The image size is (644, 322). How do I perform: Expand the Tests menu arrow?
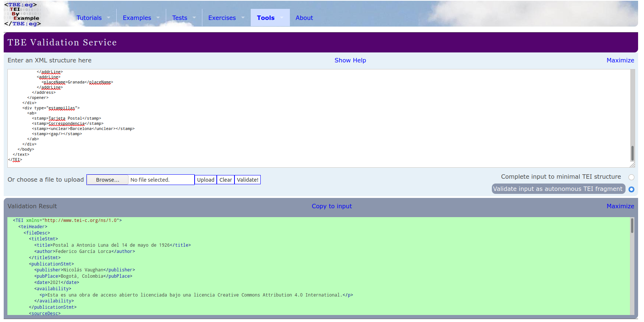click(x=194, y=18)
